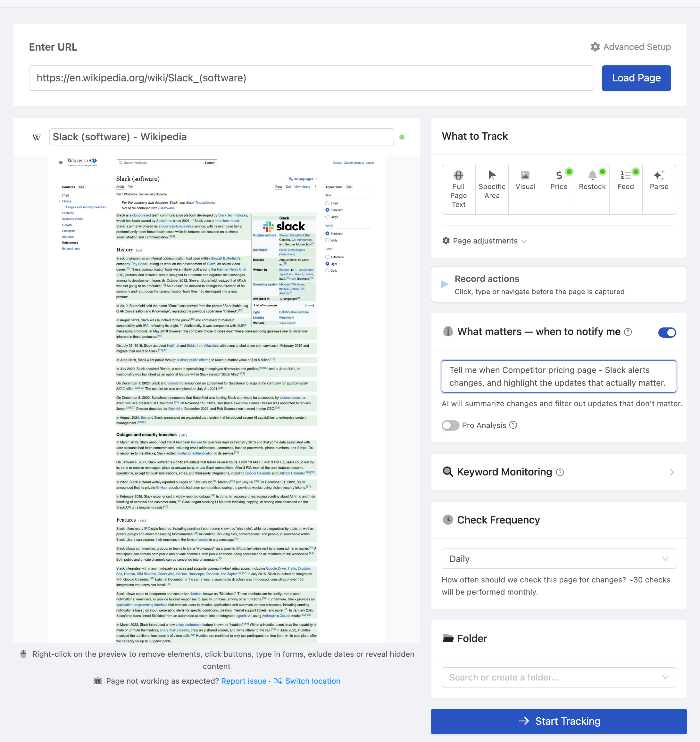Click the brain icon beside What matters
The height and width of the screenshot is (742, 700).
pyautogui.click(x=448, y=332)
